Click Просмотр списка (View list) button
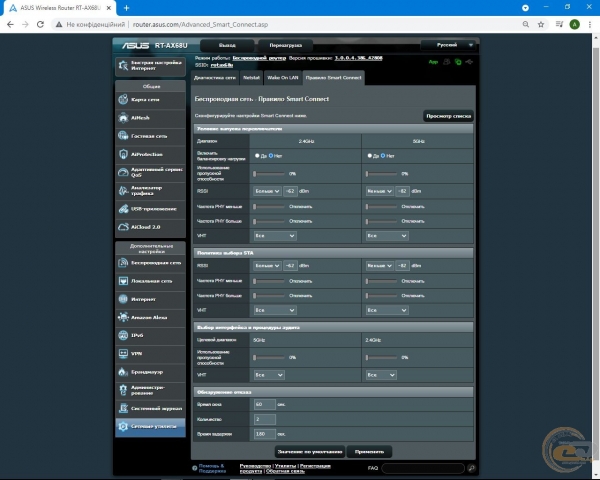600x480 pixels. [448, 116]
